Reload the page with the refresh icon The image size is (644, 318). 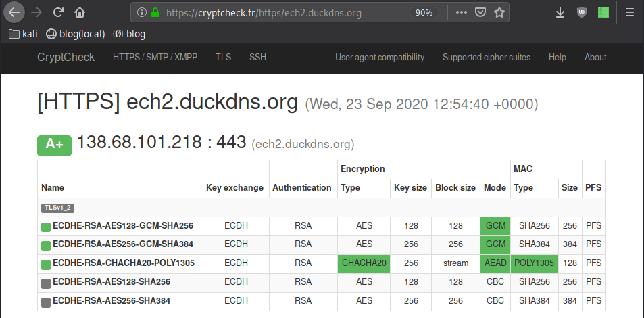click(58, 12)
